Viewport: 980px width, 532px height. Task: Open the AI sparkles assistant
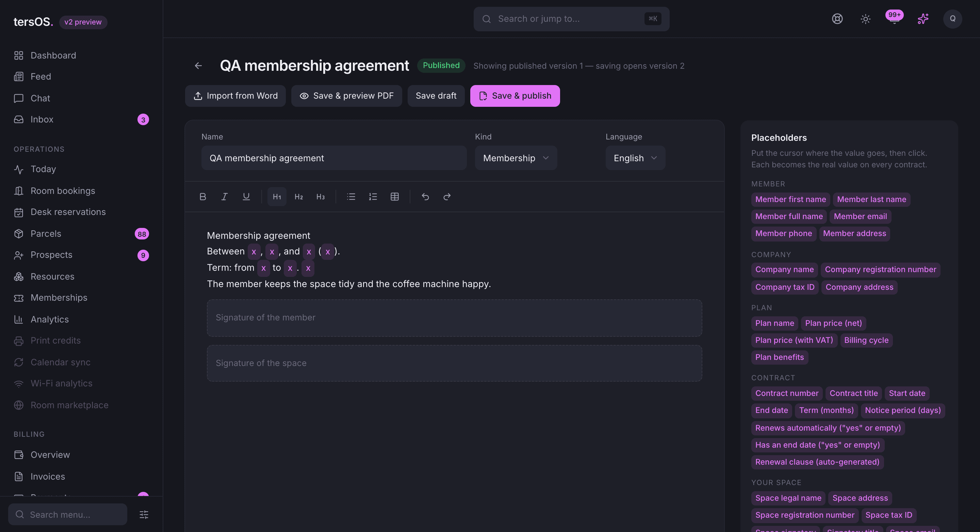(923, 19)
